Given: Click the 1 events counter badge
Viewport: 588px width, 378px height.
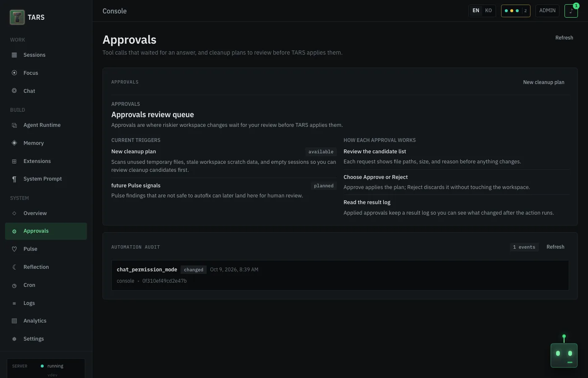Looking at the screenshot, I should pos(524,247).
